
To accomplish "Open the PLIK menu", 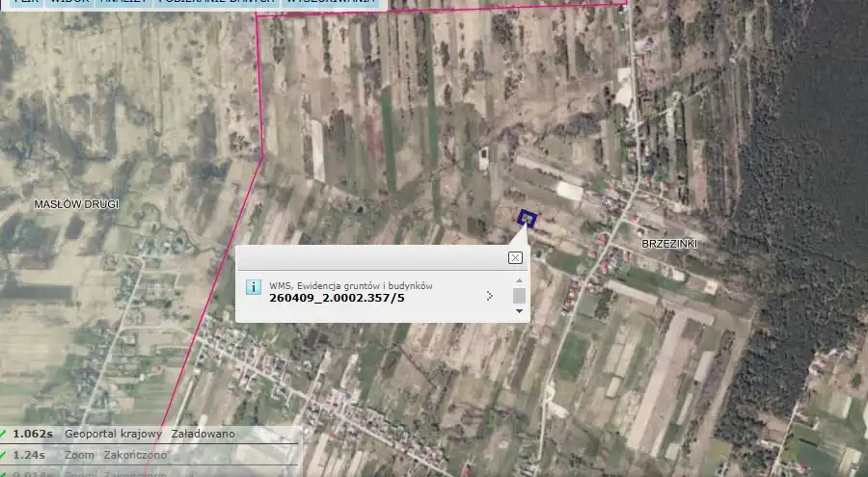I will coord(19,3).
